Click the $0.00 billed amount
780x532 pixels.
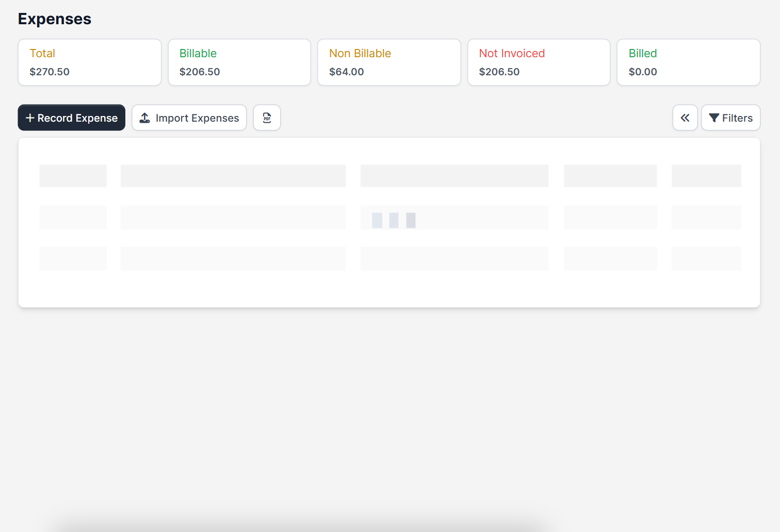coord(643,72)
